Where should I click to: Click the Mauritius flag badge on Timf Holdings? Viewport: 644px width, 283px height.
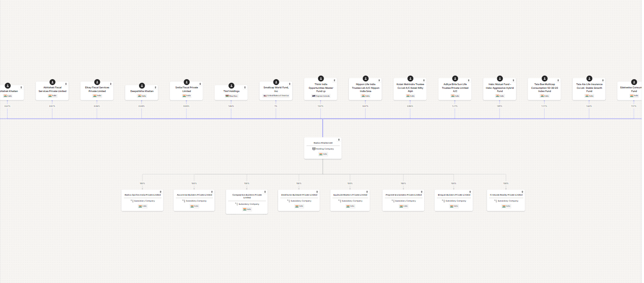(231, 96)
